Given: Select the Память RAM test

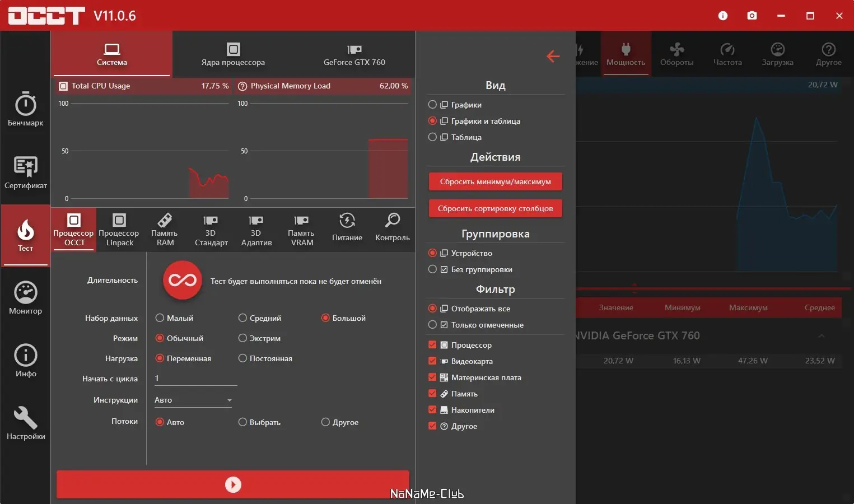Looking at the screenshot, I should point(165,230).
